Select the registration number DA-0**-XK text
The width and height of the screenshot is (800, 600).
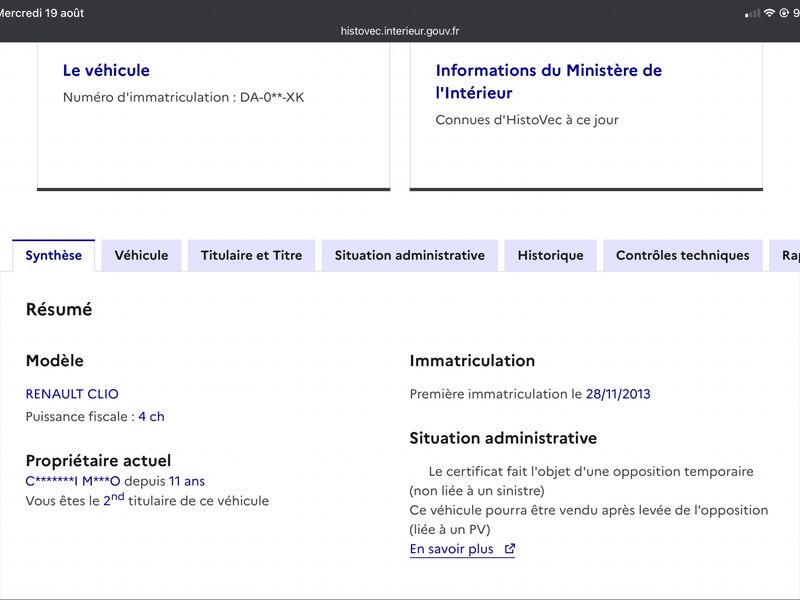coord(272,97)
